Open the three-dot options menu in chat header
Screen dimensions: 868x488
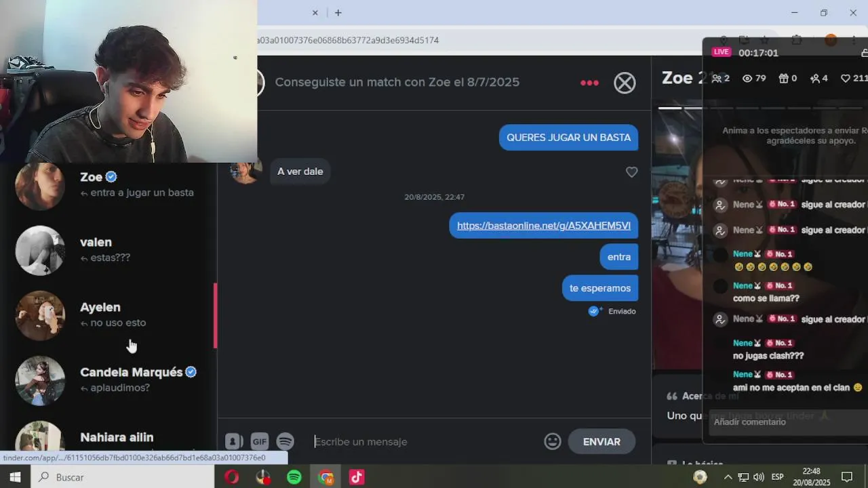pyautogui.click(x=589, y=83)
